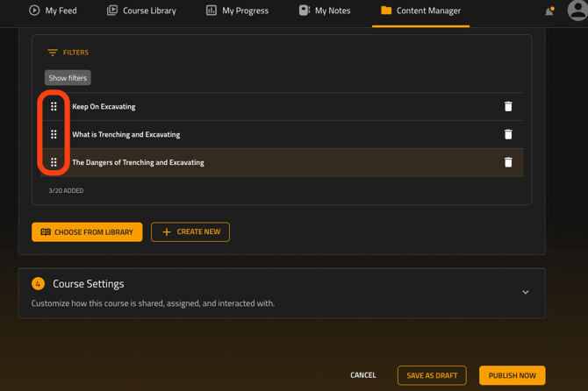The width and height of the screenshot is (588, 391).
Task: Open the My Notes tab
Action: 324,11
